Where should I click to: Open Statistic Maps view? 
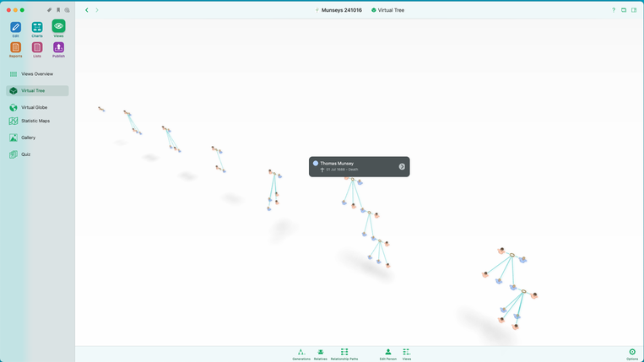(37, 121)
